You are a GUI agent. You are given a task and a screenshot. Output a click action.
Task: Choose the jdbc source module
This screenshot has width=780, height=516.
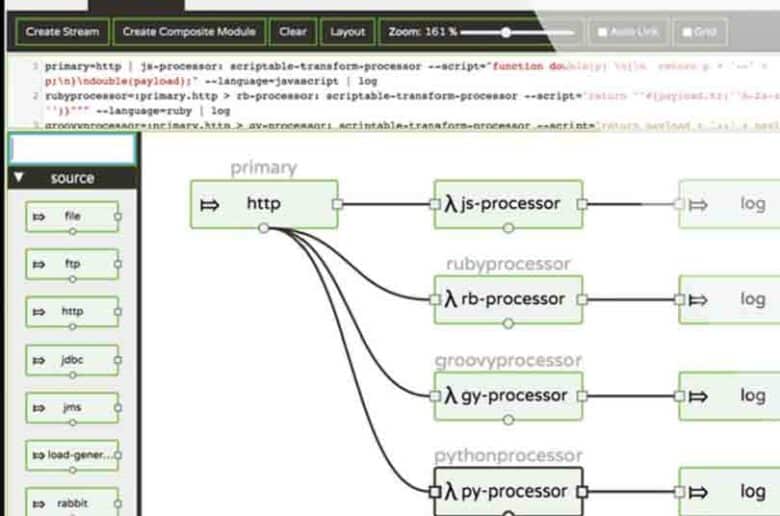72,360
